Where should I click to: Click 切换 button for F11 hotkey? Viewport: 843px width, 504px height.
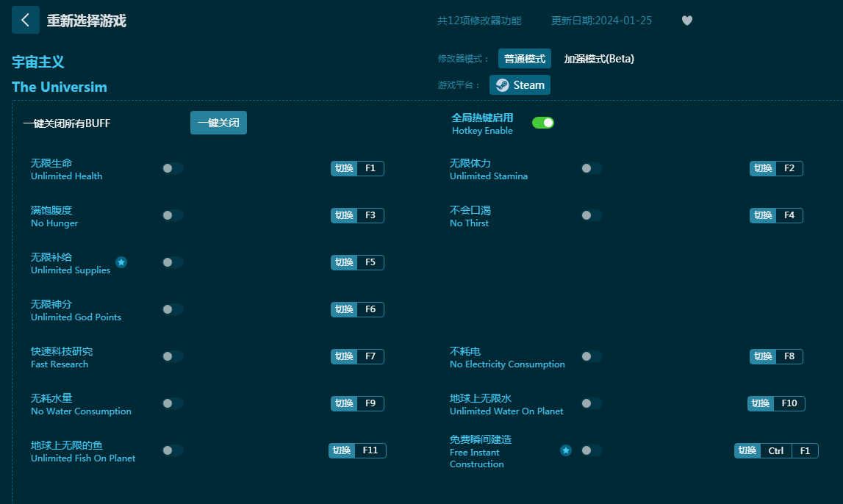tap(342, 450)
